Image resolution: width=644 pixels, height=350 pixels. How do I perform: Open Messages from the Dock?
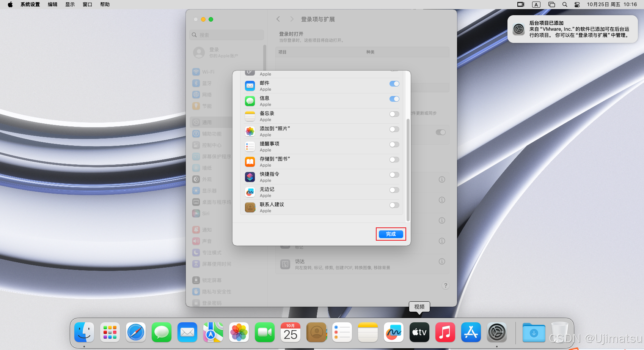coord(162,332)
